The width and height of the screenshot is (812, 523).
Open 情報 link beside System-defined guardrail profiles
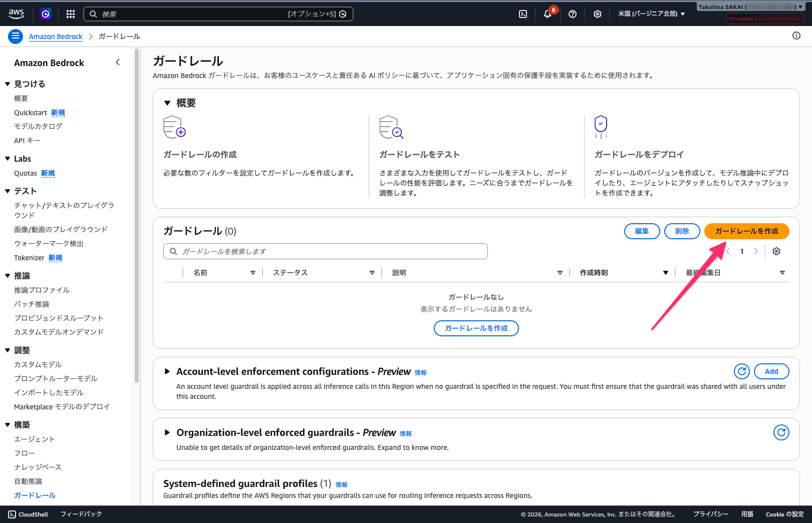pos(341,484)
